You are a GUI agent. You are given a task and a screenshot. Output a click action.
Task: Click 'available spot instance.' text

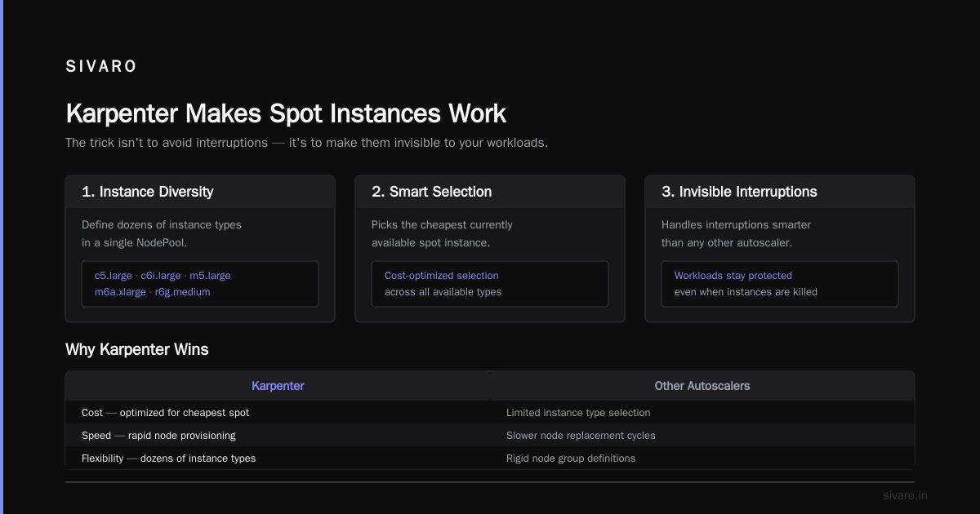point(430,242)
